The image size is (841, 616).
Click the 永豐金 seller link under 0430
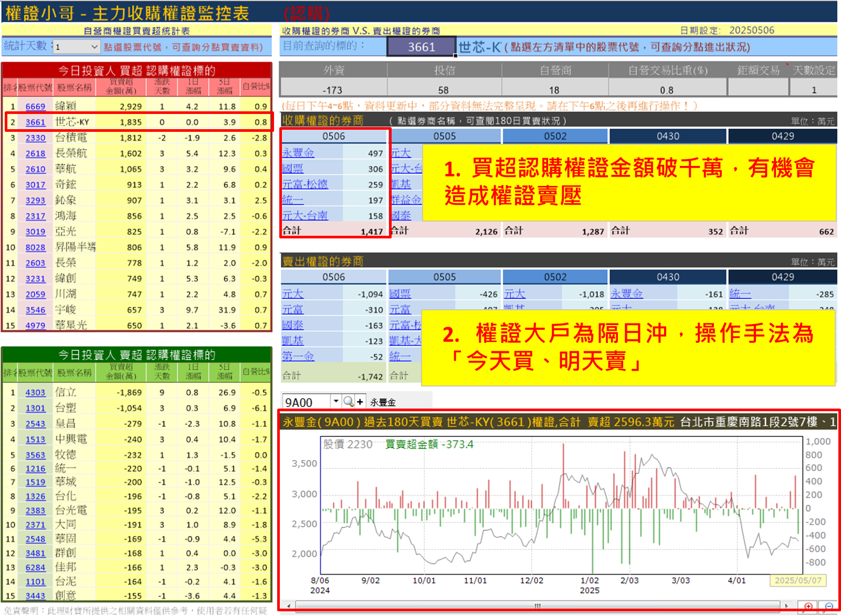tap(627, 294)
